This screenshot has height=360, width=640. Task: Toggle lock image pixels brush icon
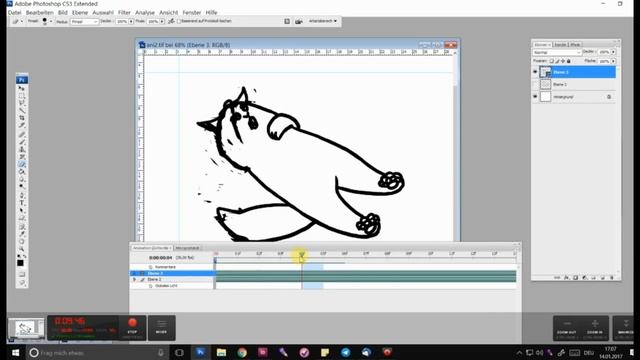[x=557, y=61]
